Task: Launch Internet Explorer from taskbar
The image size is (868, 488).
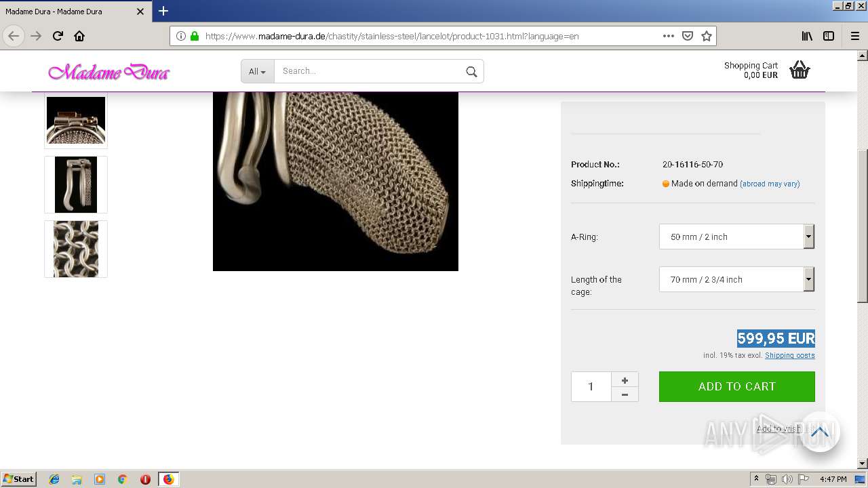Action: click(54, 479)
